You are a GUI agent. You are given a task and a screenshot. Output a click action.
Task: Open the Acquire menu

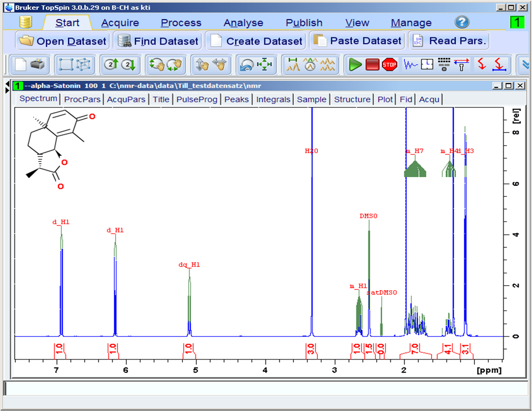(120, 22)
